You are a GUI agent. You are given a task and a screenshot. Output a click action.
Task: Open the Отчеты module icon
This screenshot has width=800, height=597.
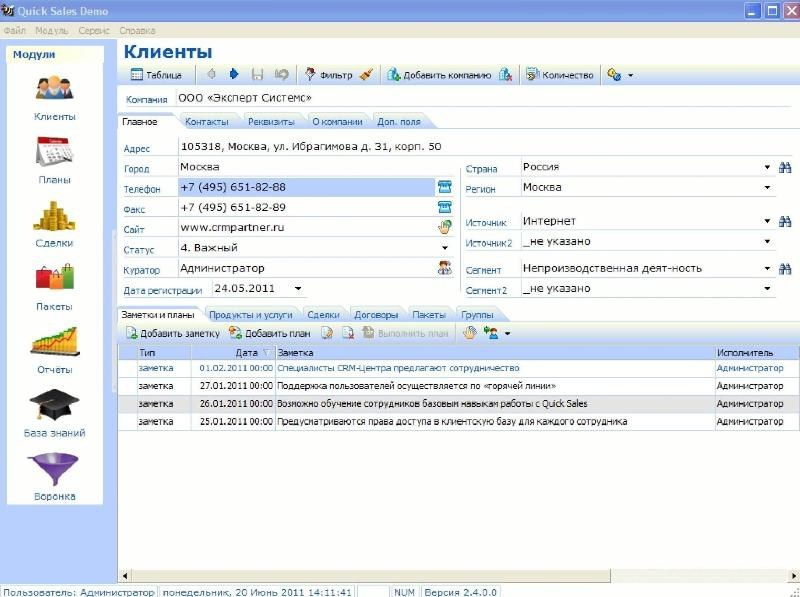point(53,345)
